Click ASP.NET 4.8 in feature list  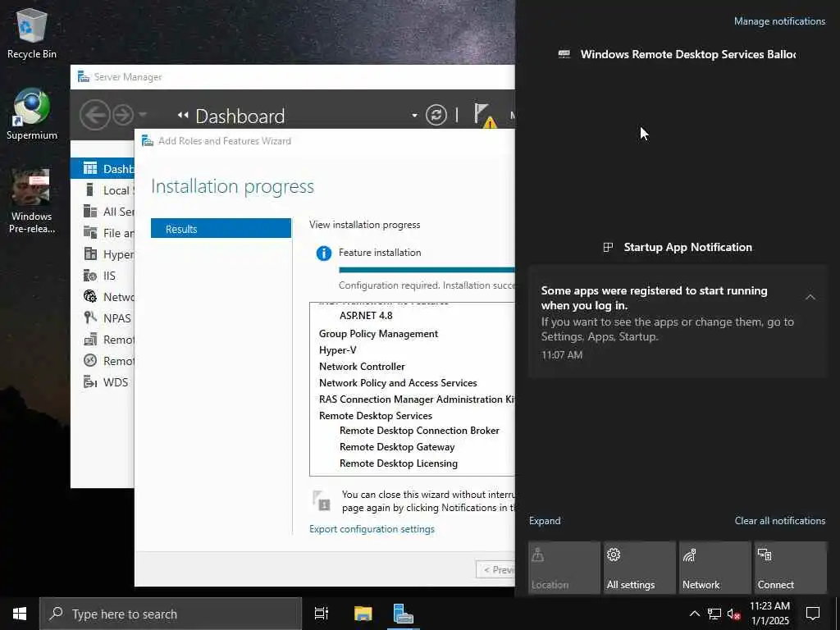tap(366, 316)
